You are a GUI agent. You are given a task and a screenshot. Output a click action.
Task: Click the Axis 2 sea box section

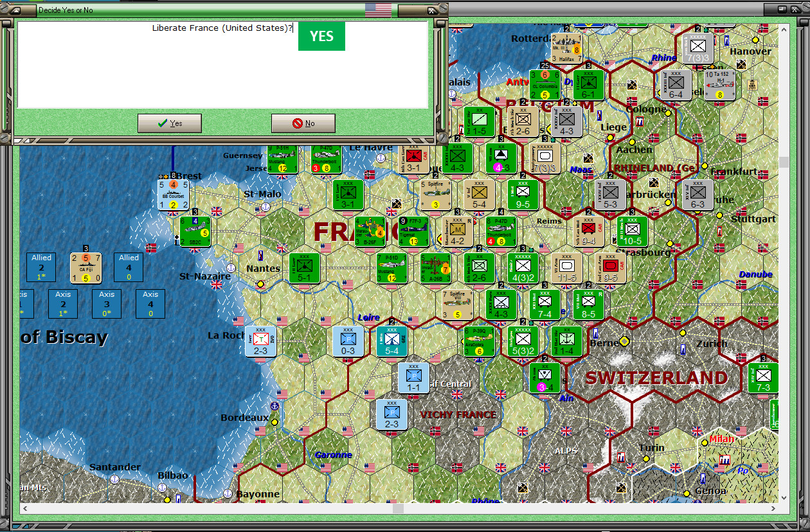pos(63,304)
